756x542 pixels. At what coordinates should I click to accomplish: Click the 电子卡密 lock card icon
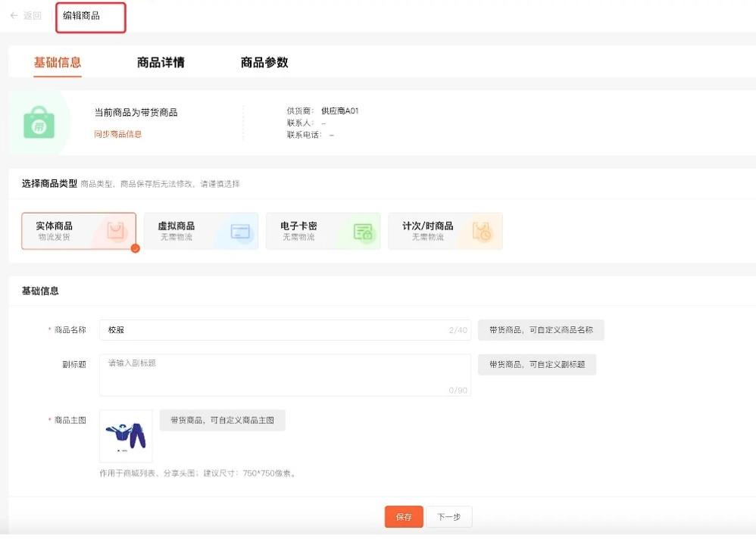coord(363,232)
